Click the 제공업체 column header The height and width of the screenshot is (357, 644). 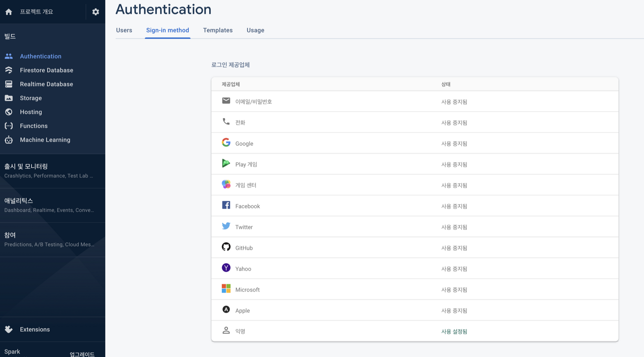tap(231, 84)
